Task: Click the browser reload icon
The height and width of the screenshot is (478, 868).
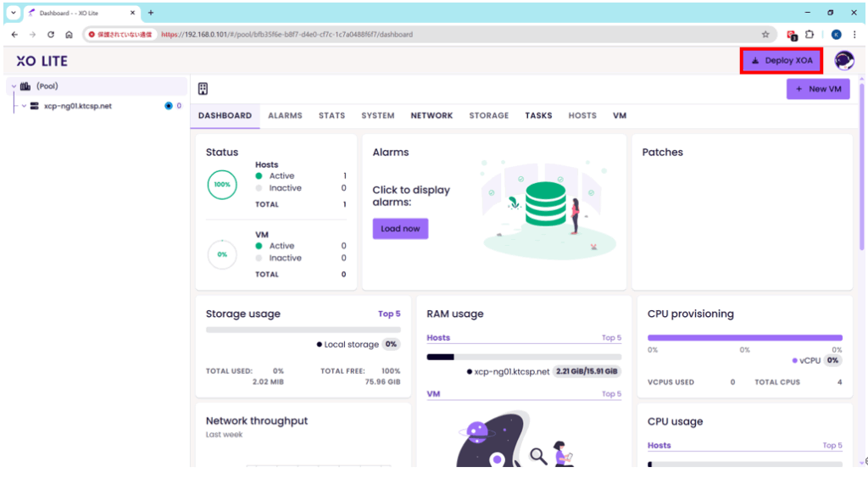Action: [x=51, y=35]
